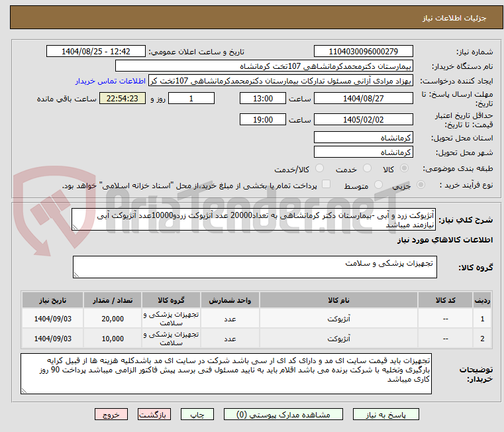Click the واحد شمارش column header

[230, 300]
